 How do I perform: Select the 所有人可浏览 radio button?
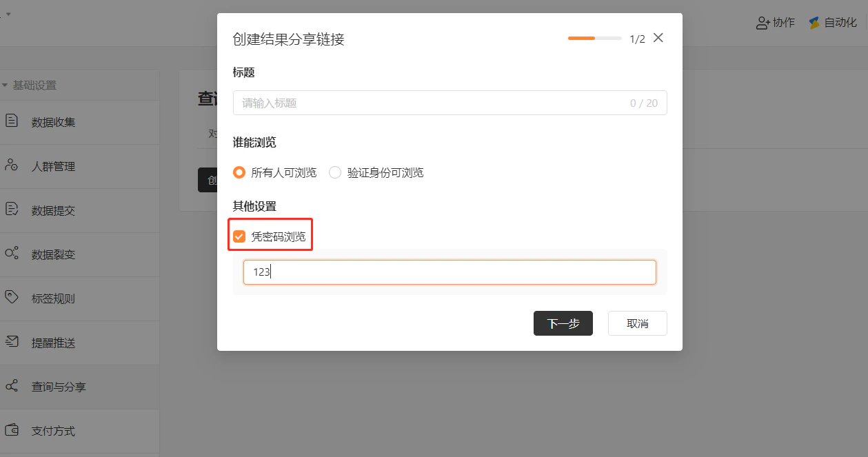(239, 172)
